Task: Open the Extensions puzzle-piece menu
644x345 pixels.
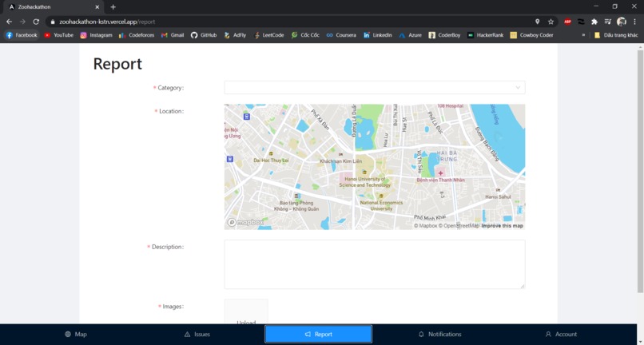Action: click(x=594, y=22)
